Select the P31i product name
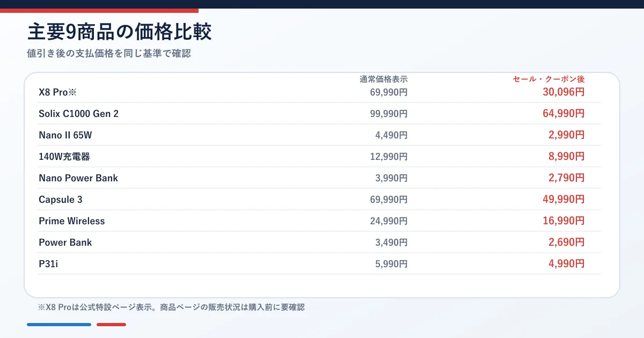The width and height of the screenshot is (644, 338). coord(48,264)
